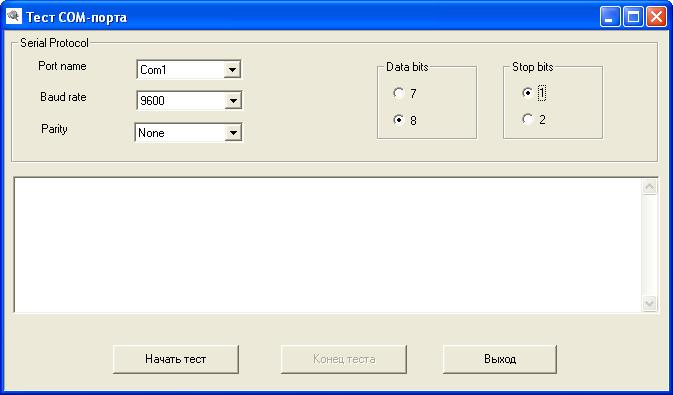Click the application icon in title bar
The height and width of the screenshot is (395, 673).
[x=14, y=17]
